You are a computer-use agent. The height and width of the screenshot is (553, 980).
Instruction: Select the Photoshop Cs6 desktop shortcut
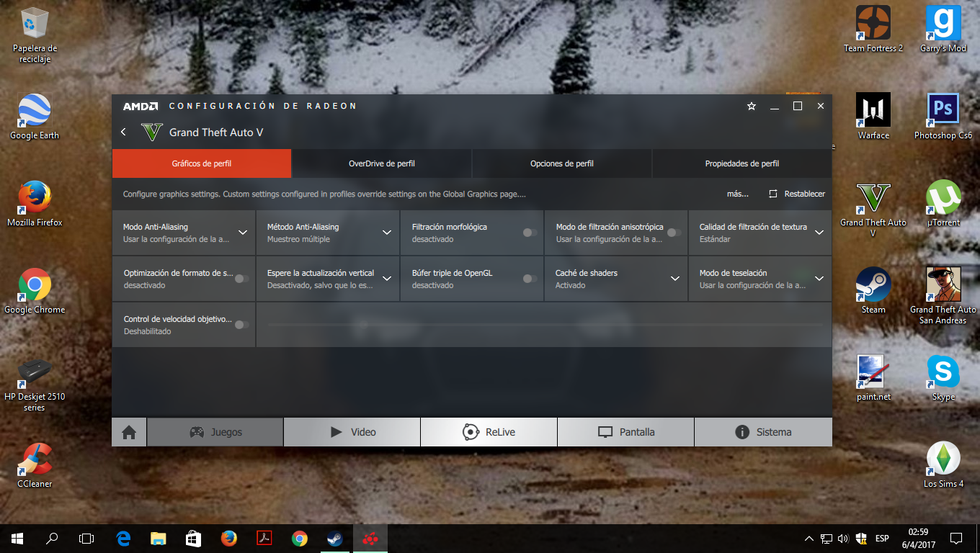pyautogui.click(x=943, y=117)
